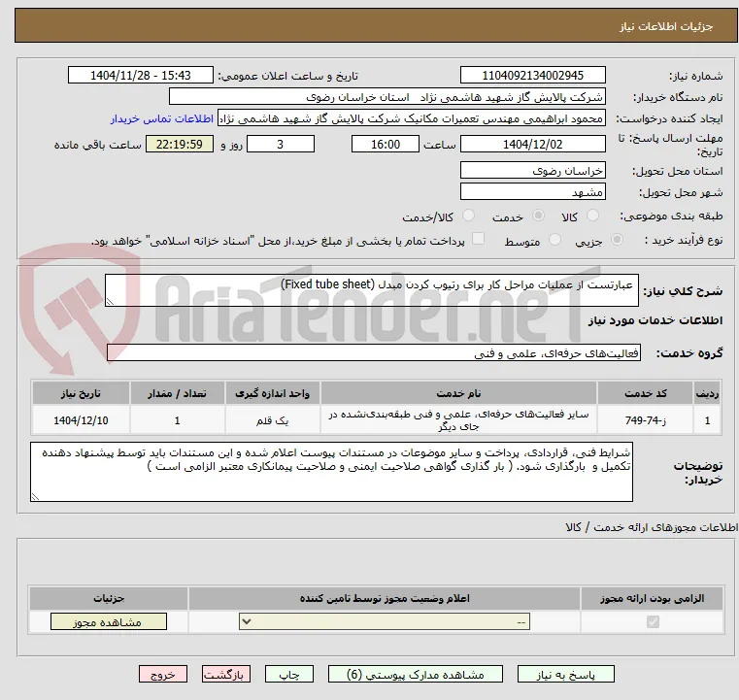Select the جزیی purchase type radio

coord(617,240)
